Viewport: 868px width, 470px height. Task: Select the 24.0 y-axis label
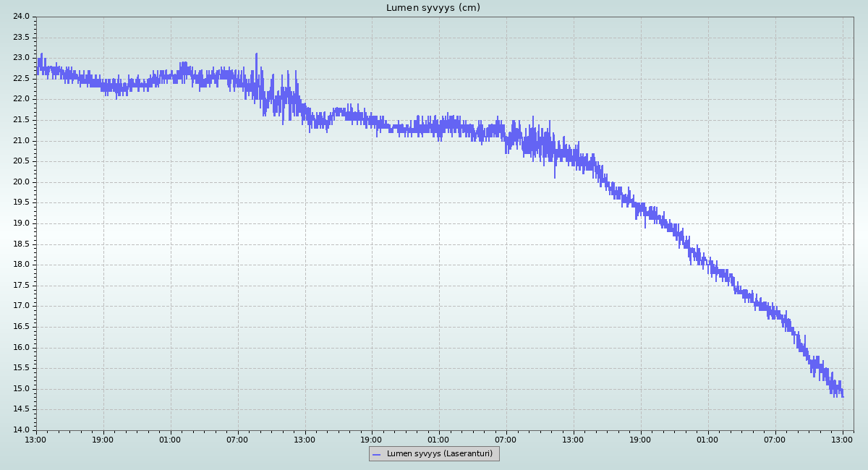tap(21, 17)
